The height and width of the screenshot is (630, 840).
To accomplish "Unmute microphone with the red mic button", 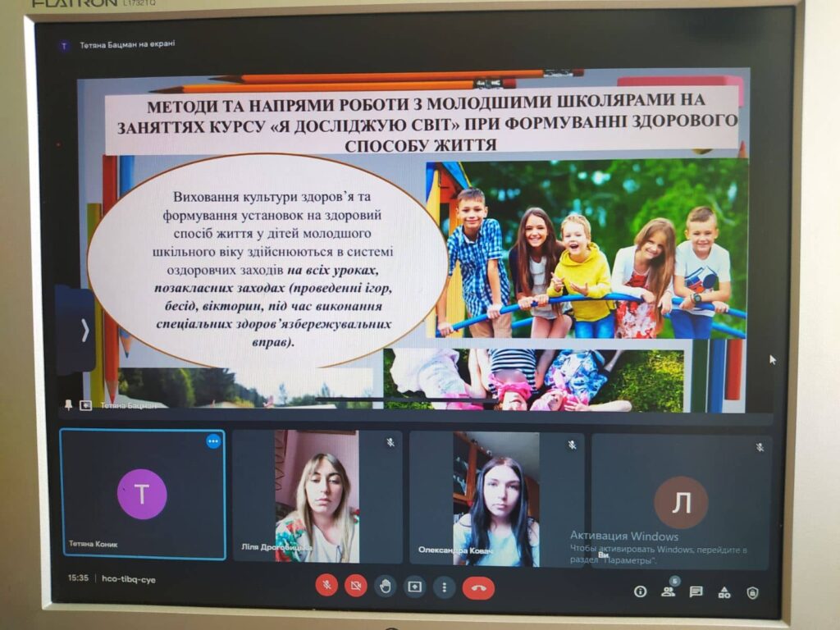I will click(326, 585).
